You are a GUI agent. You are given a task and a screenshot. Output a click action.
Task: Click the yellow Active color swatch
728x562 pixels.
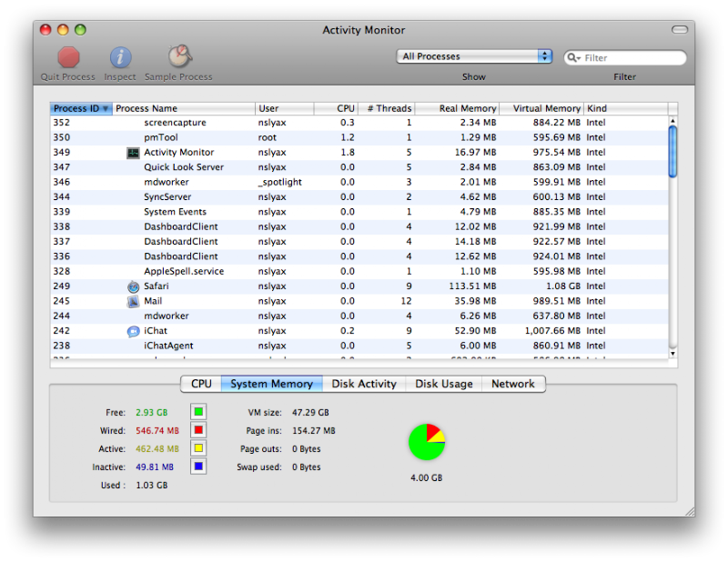198,448
